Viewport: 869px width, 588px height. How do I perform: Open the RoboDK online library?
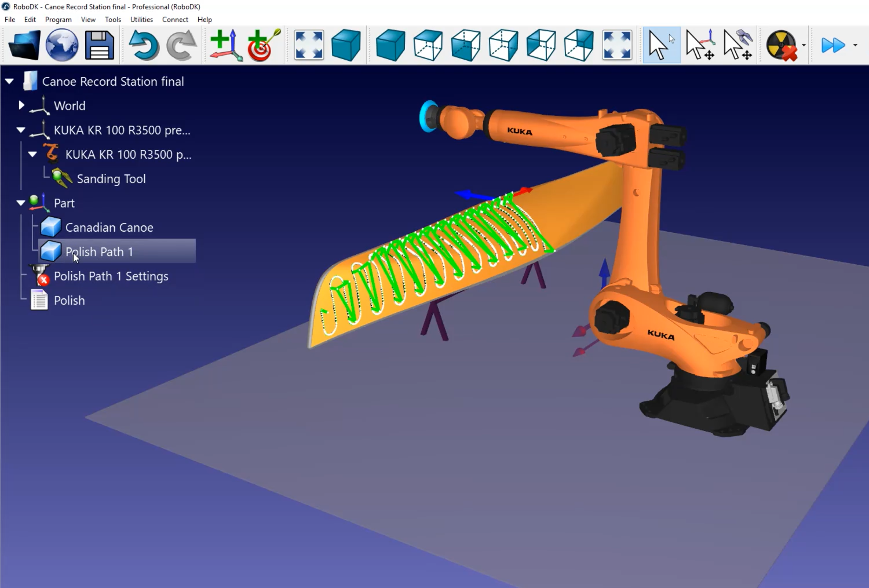61,45
